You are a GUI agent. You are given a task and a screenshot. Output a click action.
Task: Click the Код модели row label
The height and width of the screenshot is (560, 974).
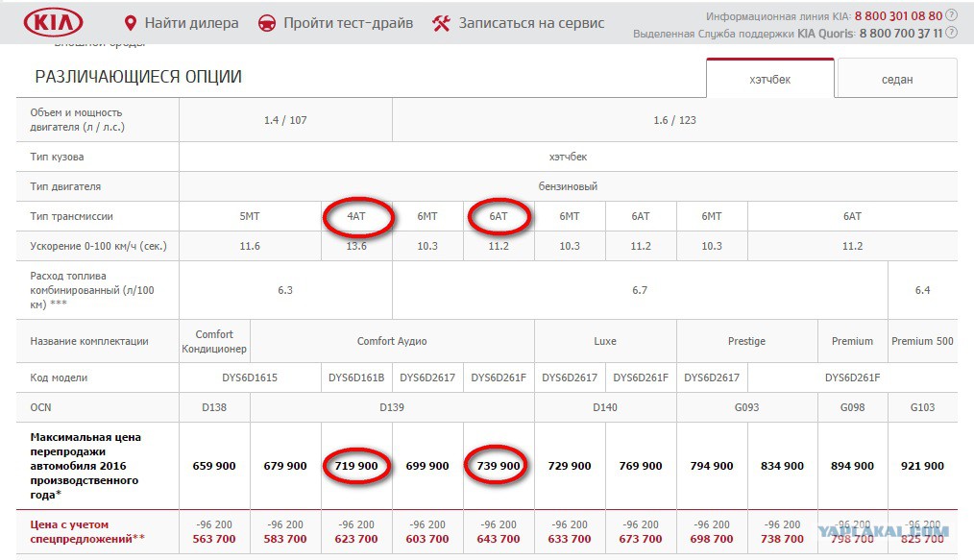pos(59,377)
